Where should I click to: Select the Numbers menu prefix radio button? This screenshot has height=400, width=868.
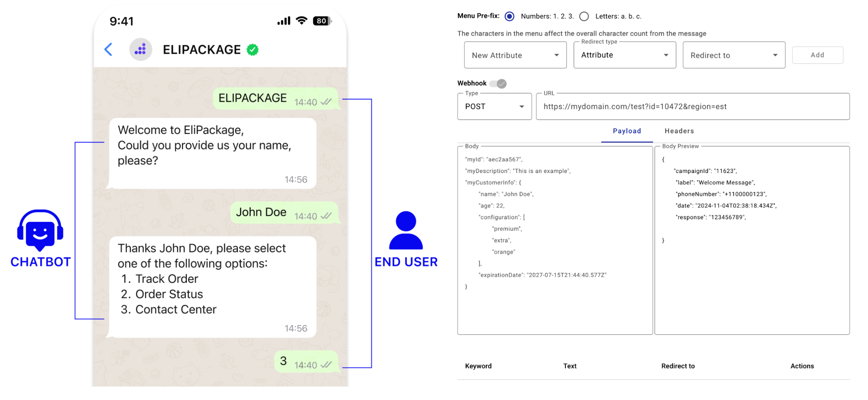coord(509,16)
